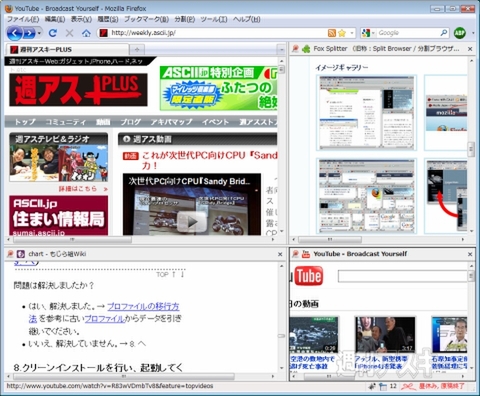This screenshot has height=396, width=480.
Task: Open the アキバマップ navigation item
Action: click(171, 122)
